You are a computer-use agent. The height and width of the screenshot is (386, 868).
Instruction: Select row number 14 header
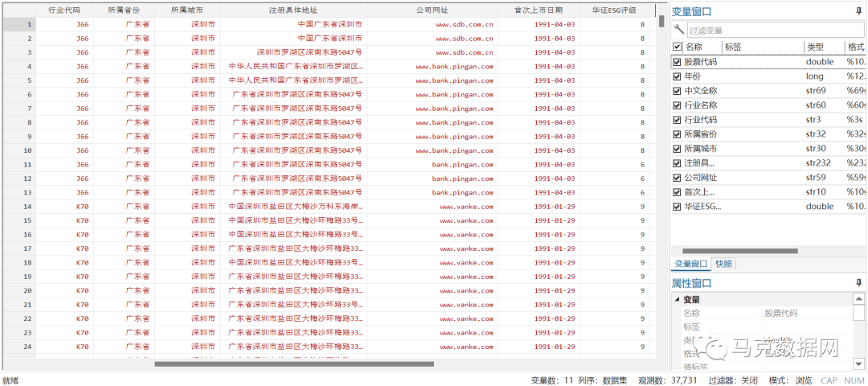click(18, 207)
